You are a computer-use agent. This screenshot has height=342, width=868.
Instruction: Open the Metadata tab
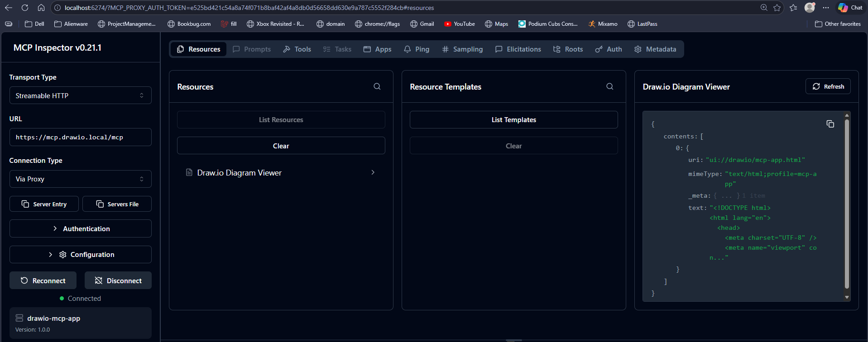pyautogui.click(x=655, y=49)
